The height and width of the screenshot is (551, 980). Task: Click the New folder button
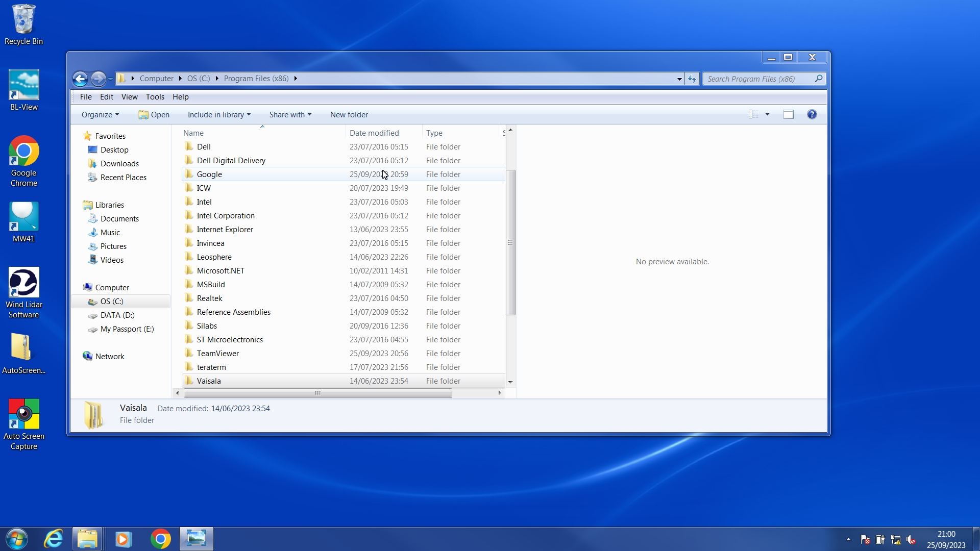(x=349, y=115)
